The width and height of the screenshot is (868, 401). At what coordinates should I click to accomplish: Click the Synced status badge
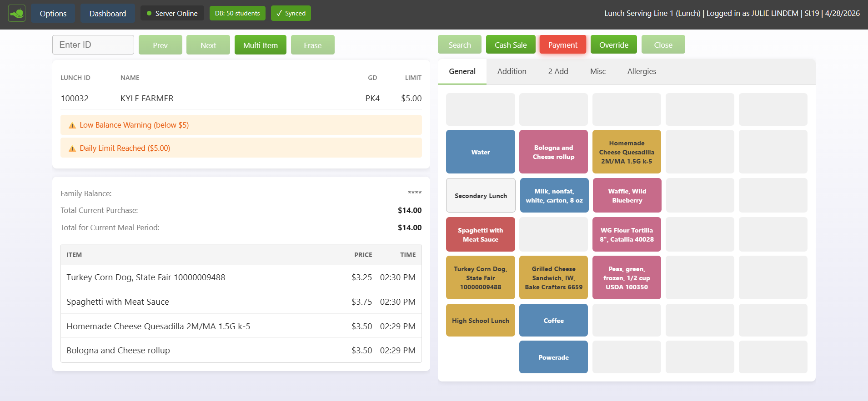tap(291, 13)
